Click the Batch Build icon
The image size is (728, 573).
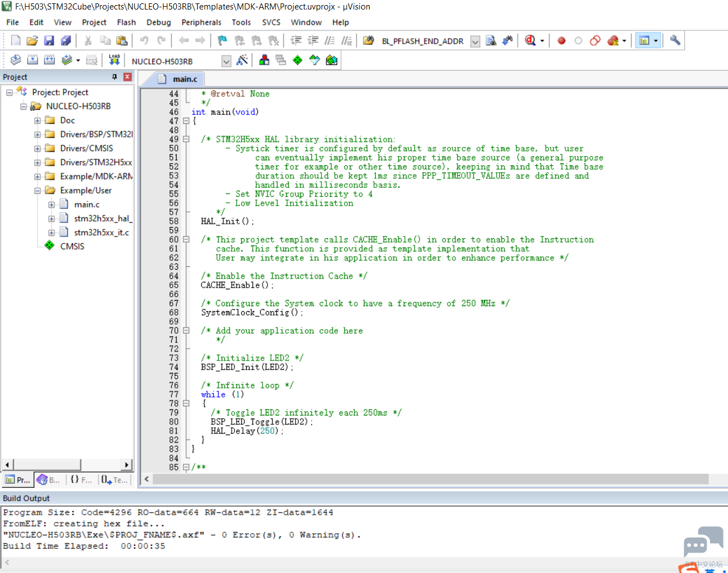point(67,60)
